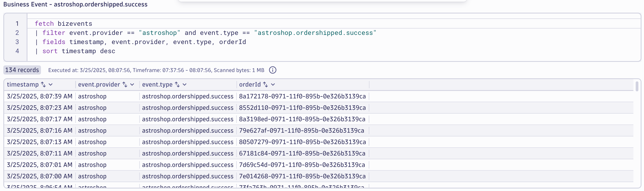
Task: Click into the query line 'fetch bizevents'
Action: (63, 24)
